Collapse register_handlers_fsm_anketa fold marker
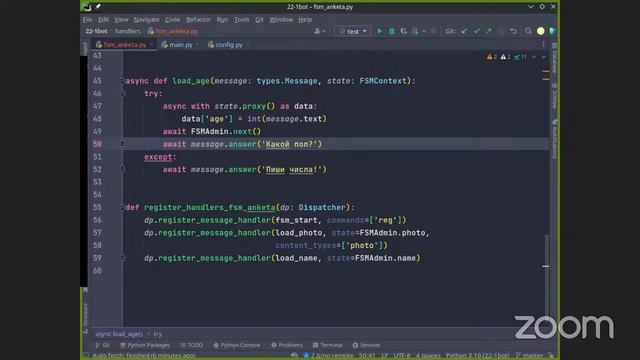The height and width of the screenshot is (360, 640). tap(122, 207)
